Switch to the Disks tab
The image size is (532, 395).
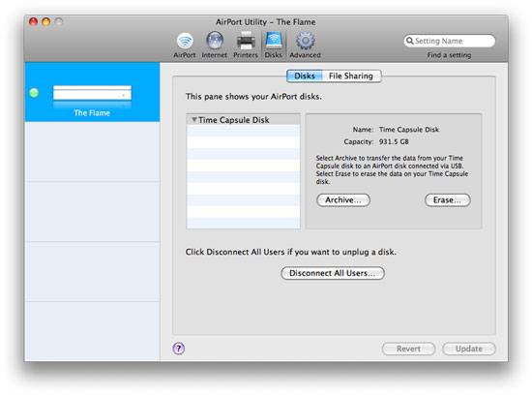pyautogui.click(x=305, y=76)
